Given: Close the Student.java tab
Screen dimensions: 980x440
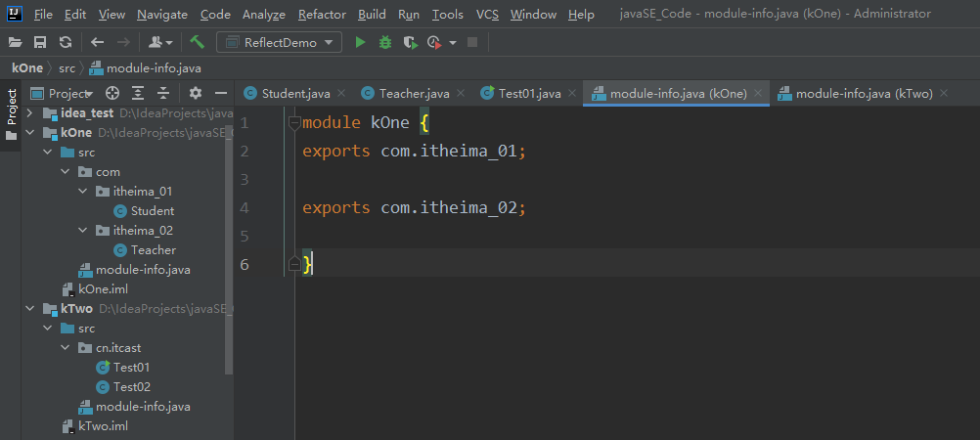Looking at the screenshot, I should 341,93.
